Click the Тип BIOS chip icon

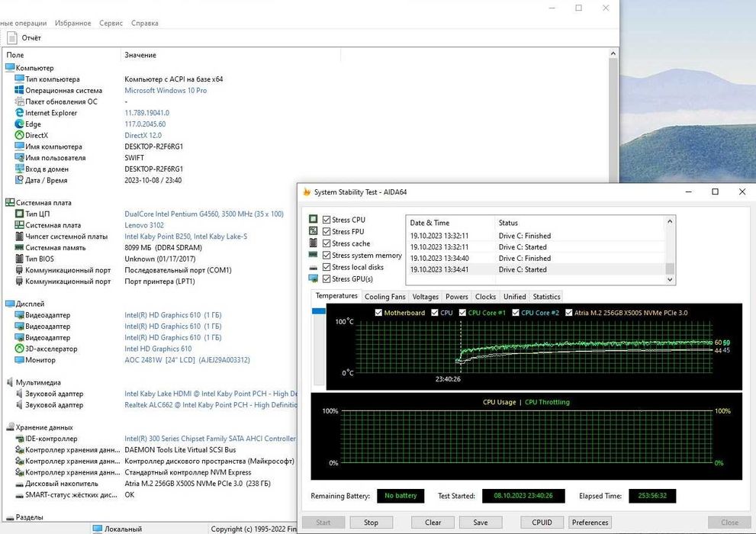pos(19,259)
